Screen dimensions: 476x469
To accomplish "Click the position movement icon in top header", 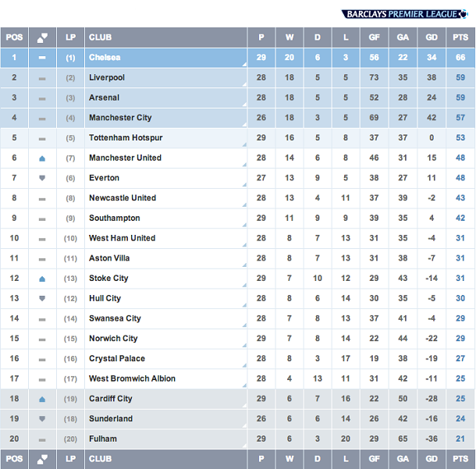I will pyautogui.click(x=42, y=37).
